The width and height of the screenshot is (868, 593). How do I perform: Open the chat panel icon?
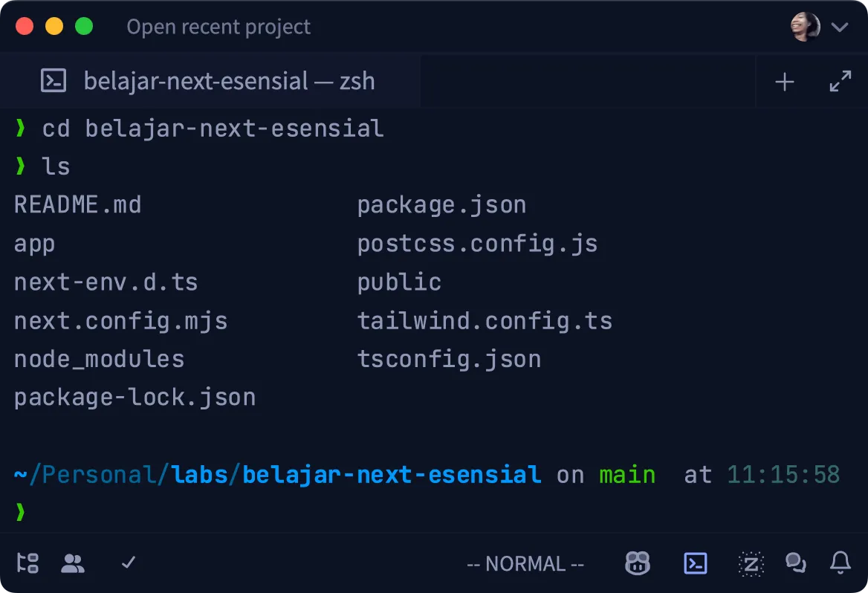pos(796,563)
